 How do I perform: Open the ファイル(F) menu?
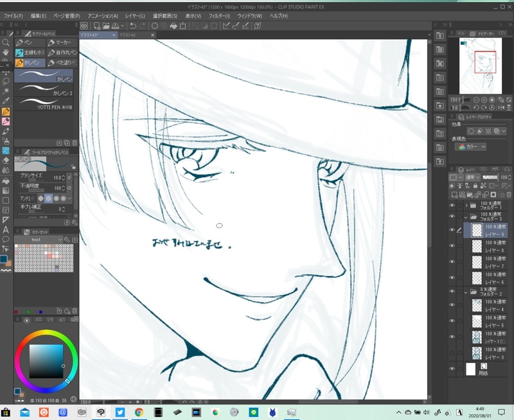tap(13, 15)
